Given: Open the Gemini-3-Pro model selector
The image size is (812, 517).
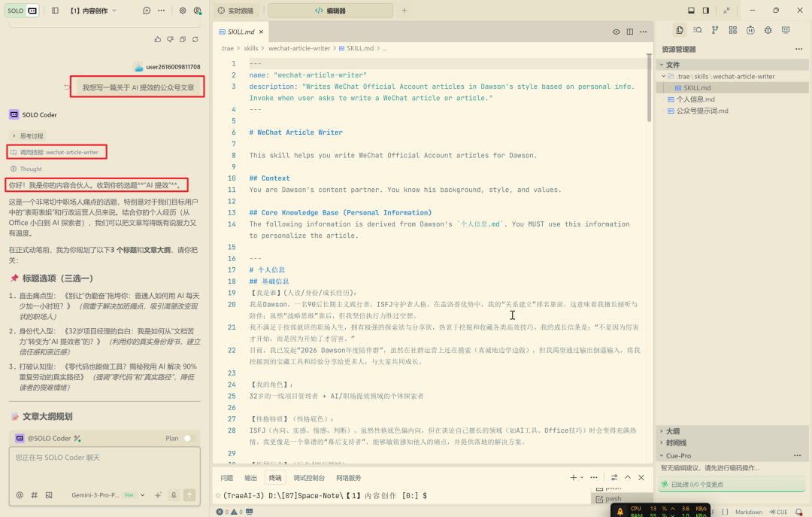Looking at the screenshot, I should [108, 495].
